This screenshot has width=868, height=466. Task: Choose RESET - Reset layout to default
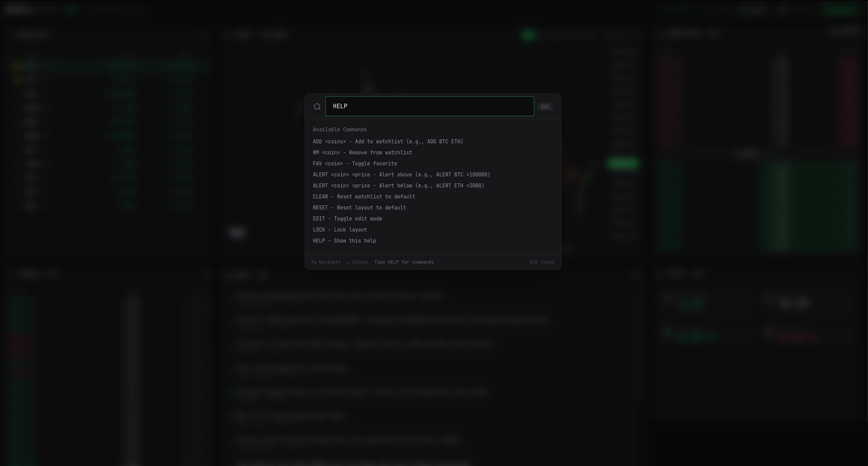pyautogui.click(x=359, y=207)
